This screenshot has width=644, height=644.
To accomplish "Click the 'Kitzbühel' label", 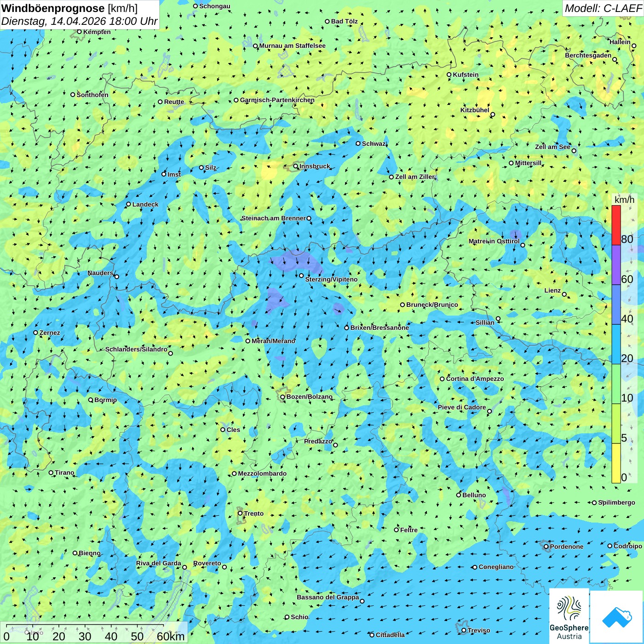I will point(475,110).
